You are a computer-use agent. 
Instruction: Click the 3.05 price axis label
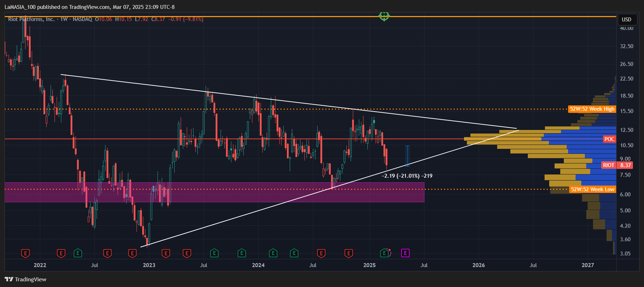pyautogui.click(x=625, y=254)
